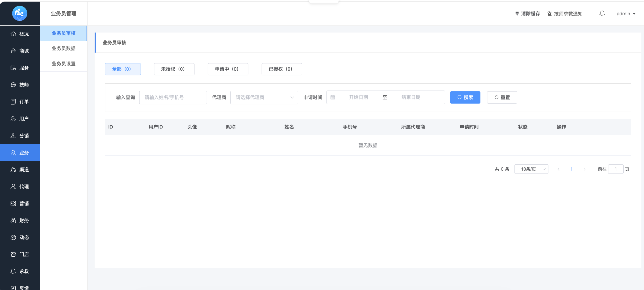Click the 开始日期 start date field

[x=358, y=98]
